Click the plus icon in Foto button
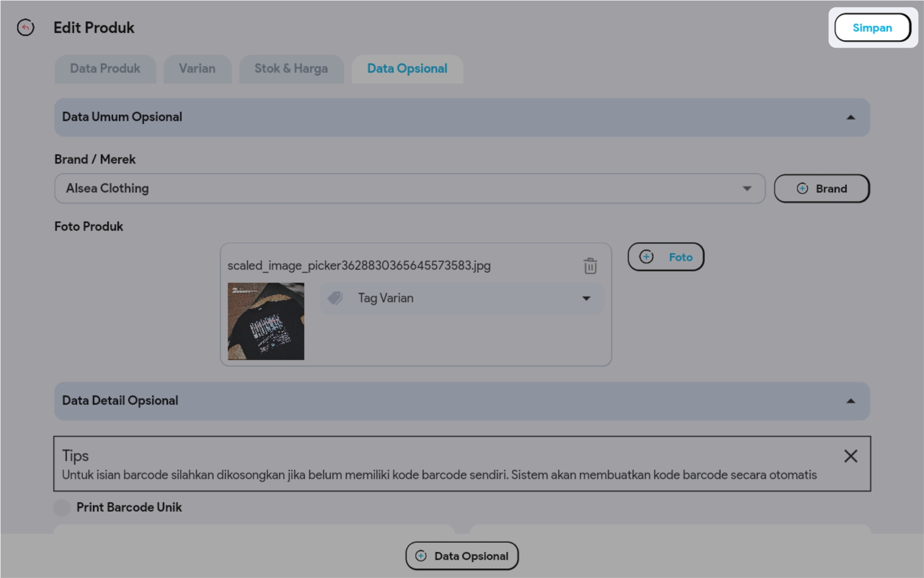The width and height of the screenshot is (924, 578). 646,257
